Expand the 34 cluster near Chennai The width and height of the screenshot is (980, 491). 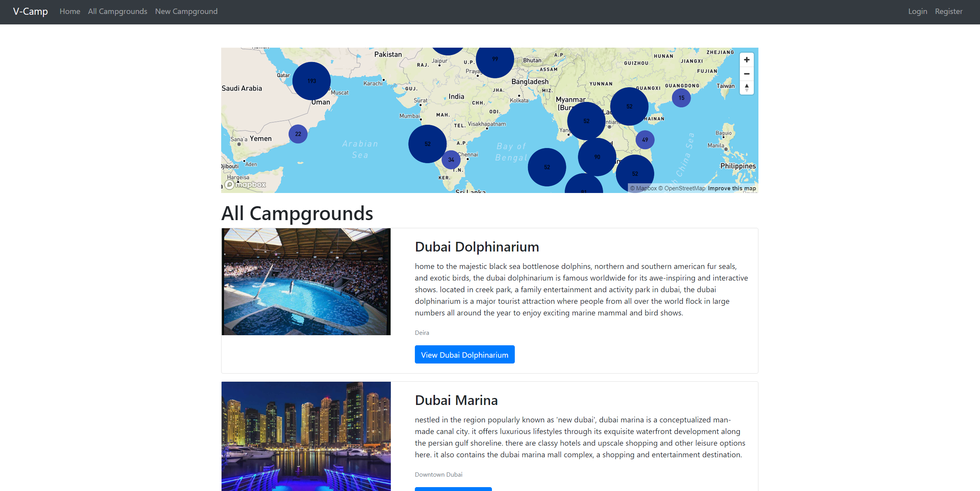[x=451, y=160]
